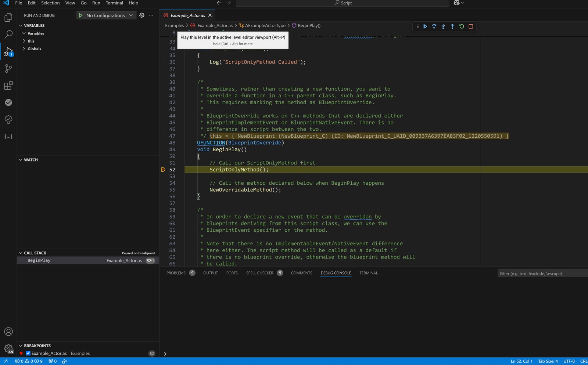
Task: Click the Script search box in title bar
Action: (x=343, y=3)
